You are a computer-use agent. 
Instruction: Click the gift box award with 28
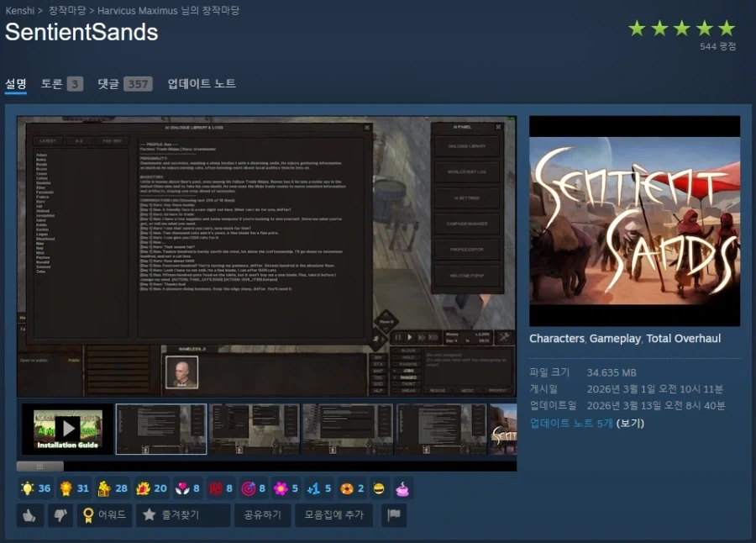coord(113,488)
